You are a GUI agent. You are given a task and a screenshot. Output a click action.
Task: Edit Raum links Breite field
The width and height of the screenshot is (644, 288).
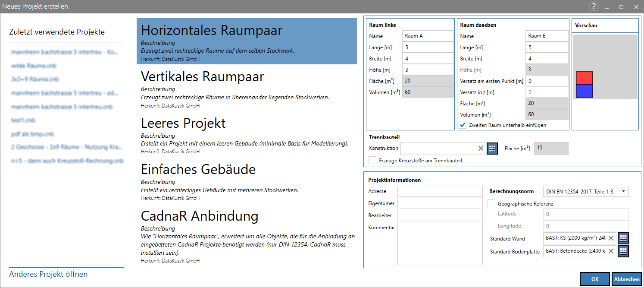click(x=428, y=58)
